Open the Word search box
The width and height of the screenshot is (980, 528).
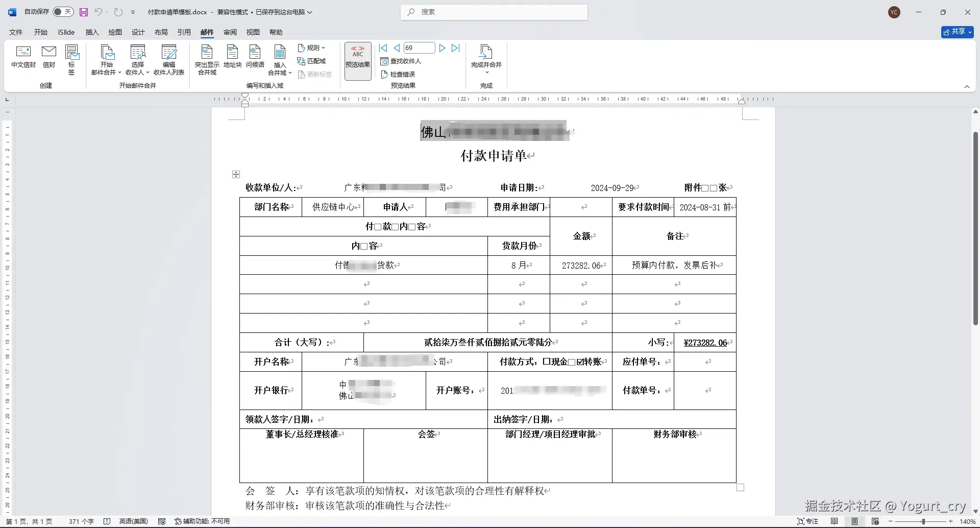[x=494, y=12]
